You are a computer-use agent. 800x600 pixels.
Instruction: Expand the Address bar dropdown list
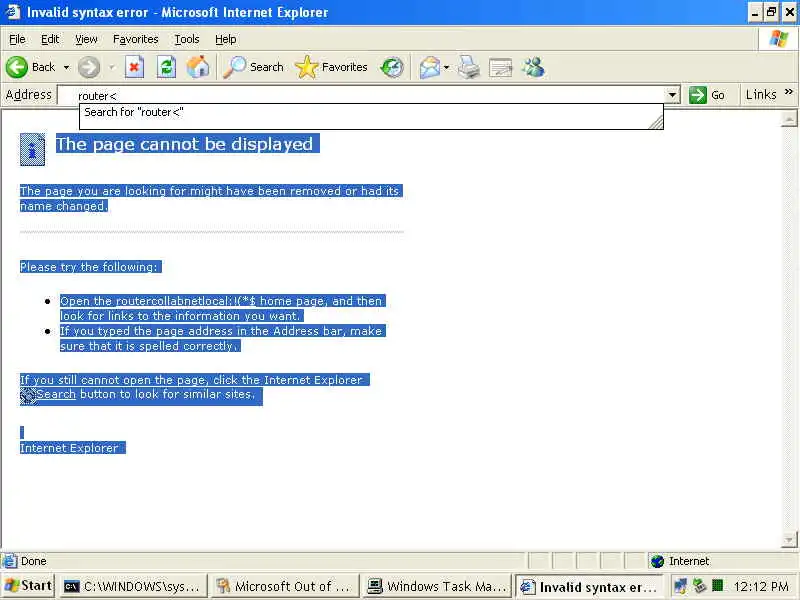pyautogui.click(x=673, y=95)
